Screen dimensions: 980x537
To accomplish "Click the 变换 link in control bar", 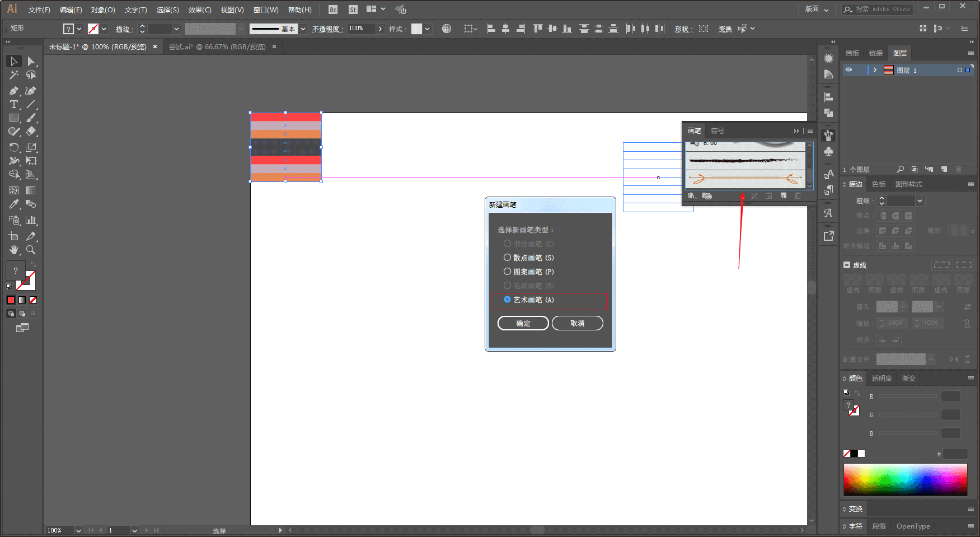I will pos(725,29).
